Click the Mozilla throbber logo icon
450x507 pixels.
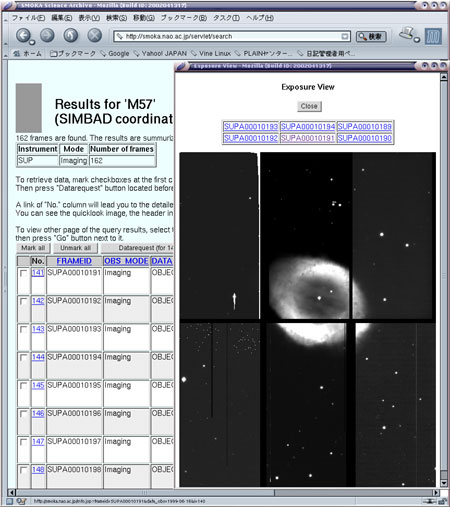(x=433, y=36)
